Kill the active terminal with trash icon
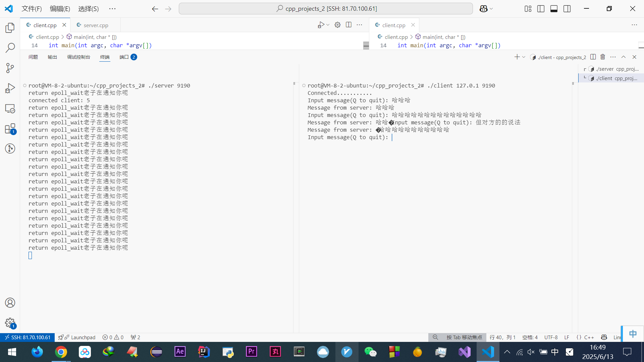Viewport: 644px width, 362px height. 603,57
